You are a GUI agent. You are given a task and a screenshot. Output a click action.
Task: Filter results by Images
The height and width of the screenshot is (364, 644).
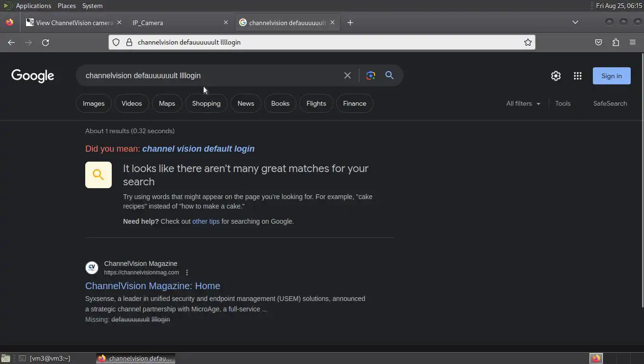point(94,103)
